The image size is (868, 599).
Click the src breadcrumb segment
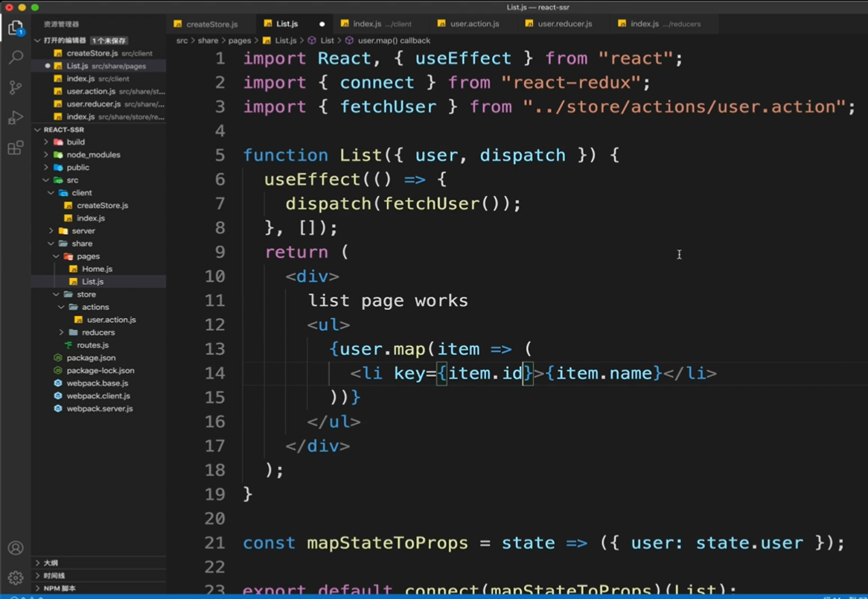(x=182, y=40)
